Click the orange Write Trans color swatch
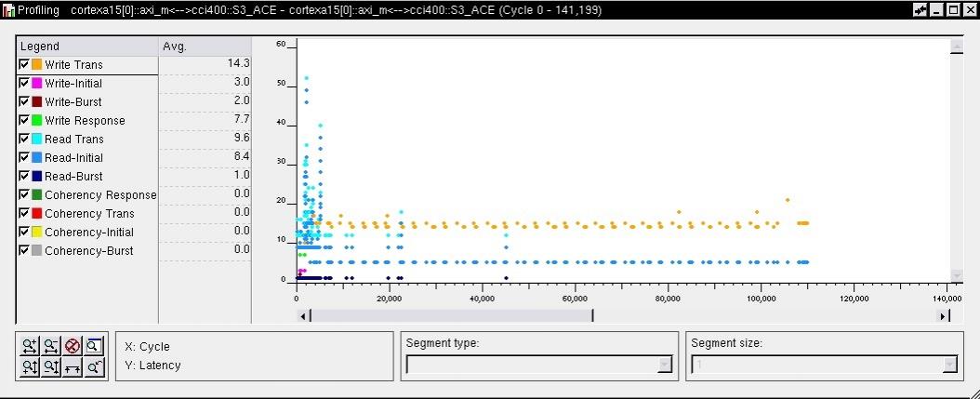The width and height of the screenshot is (980, 399). click(37, 64)
